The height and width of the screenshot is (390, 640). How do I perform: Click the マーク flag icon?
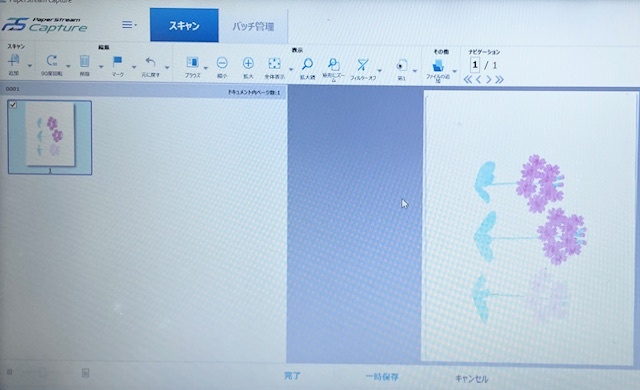118,62
